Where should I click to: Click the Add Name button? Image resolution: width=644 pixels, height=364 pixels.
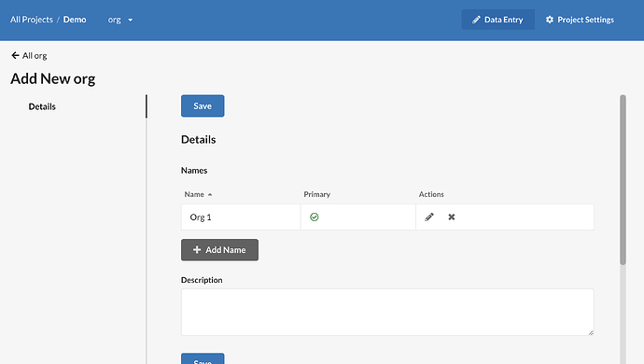pyautogui.click(x=219, y=250)
